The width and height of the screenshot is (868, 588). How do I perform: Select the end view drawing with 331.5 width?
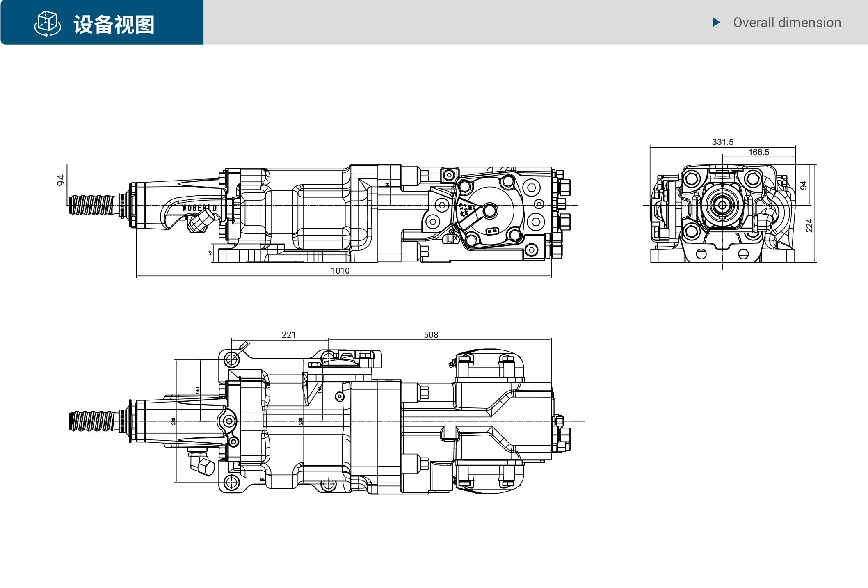(x=730, y=204)
